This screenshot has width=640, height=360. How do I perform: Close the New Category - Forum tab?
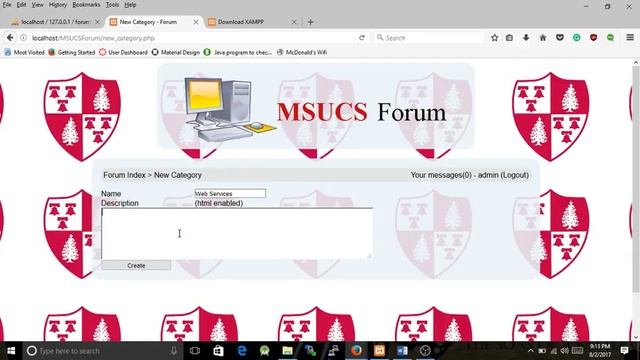(196, 22)
